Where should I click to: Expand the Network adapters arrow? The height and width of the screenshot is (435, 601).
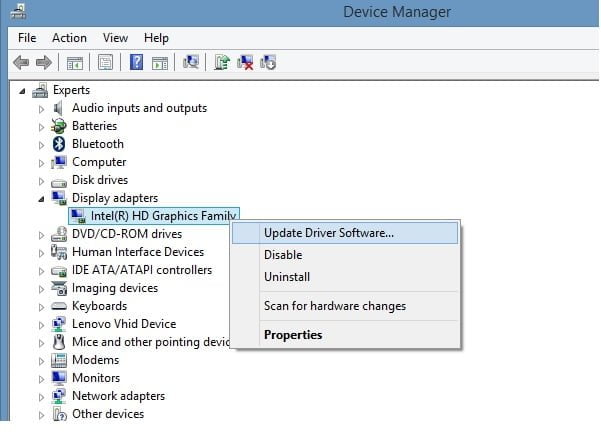click(41, 397)
